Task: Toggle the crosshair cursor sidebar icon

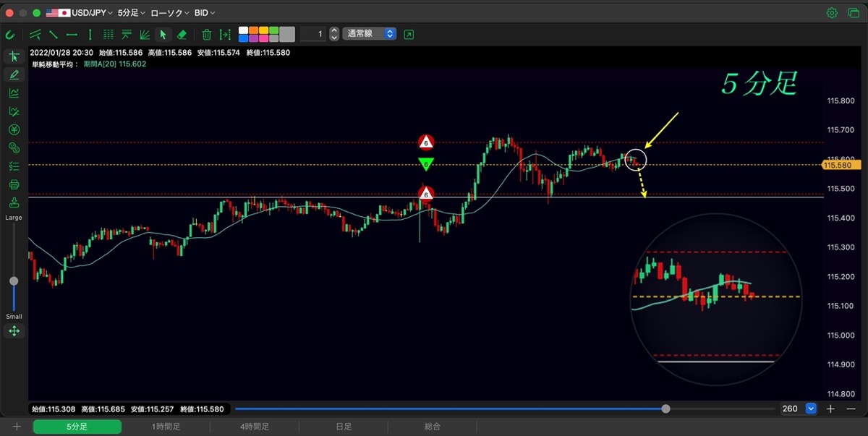Action: click(14, 56)
